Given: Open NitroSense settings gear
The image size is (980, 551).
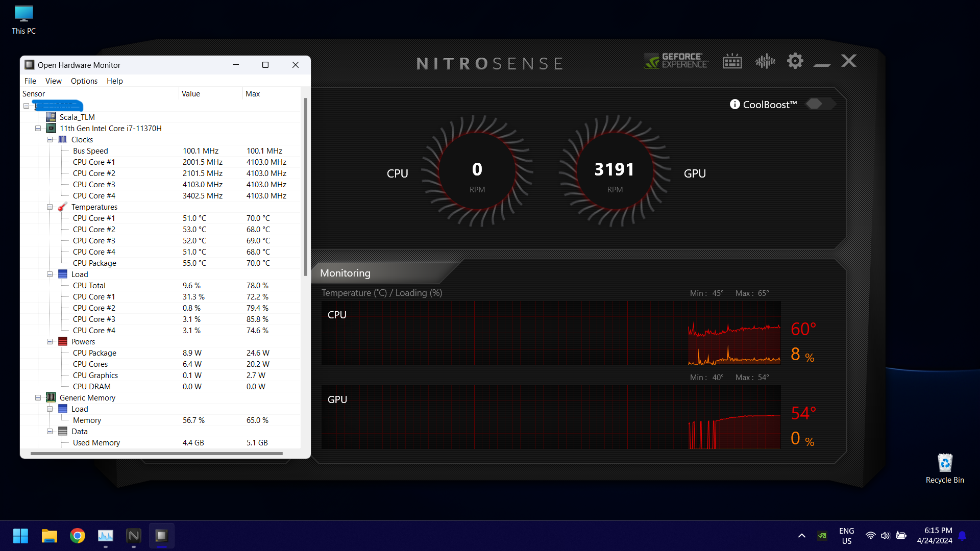Looking at the screenshot, I should point(795,61).
